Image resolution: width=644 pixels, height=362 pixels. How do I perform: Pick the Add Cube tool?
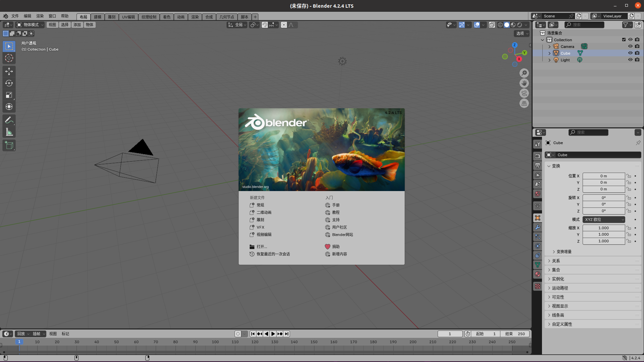9,145
